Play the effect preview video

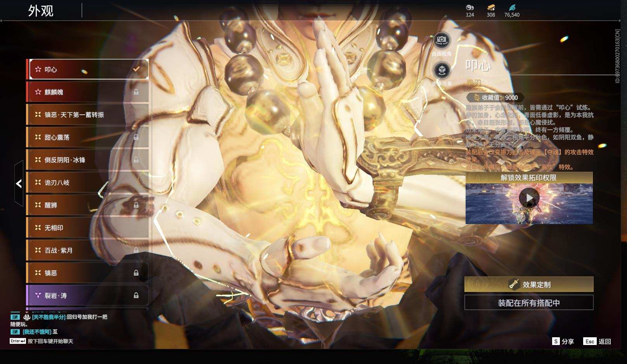[529, 198]
